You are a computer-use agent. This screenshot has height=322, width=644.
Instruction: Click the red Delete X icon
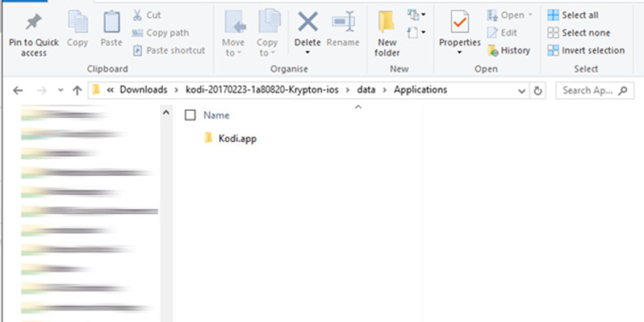pos(308,23)
